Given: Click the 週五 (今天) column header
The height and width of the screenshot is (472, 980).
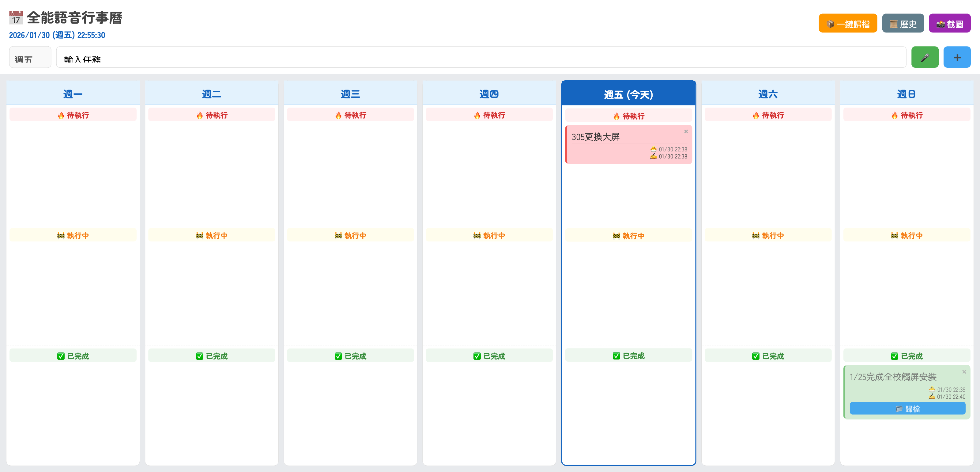Looking at the screenshot, I should [628, 93].
